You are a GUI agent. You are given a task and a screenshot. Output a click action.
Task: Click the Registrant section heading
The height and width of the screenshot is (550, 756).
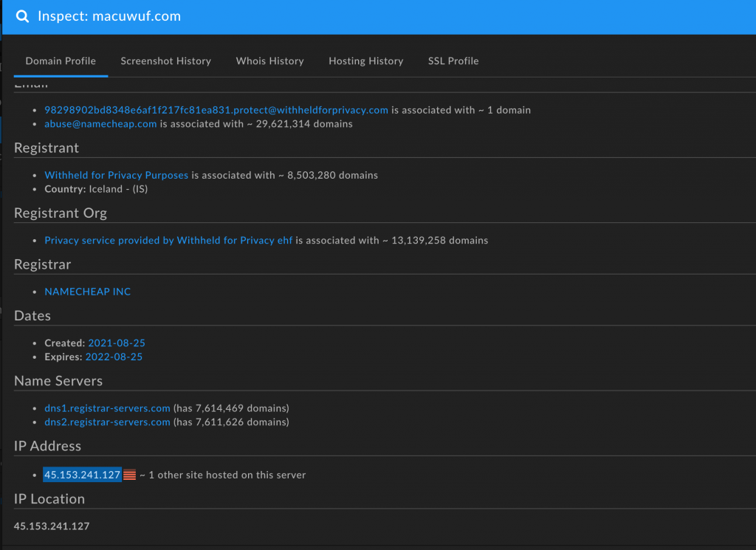[47, 148]
